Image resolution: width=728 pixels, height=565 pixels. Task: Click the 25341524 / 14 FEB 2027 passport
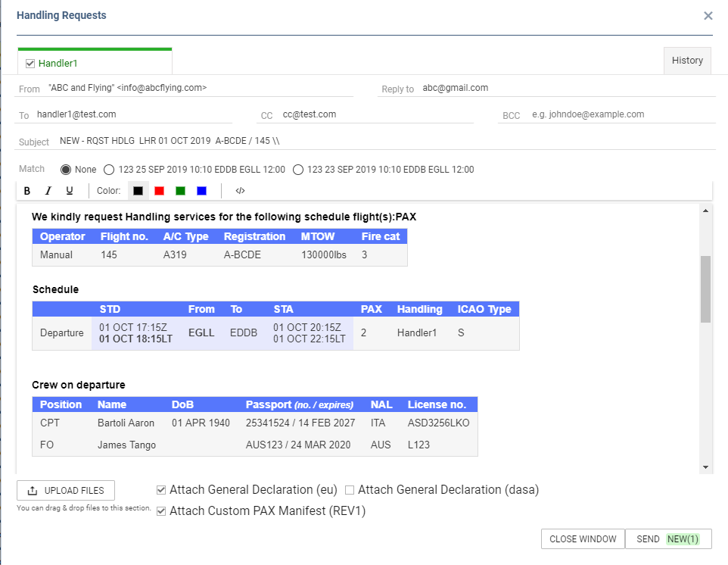(x=300, y=423)
